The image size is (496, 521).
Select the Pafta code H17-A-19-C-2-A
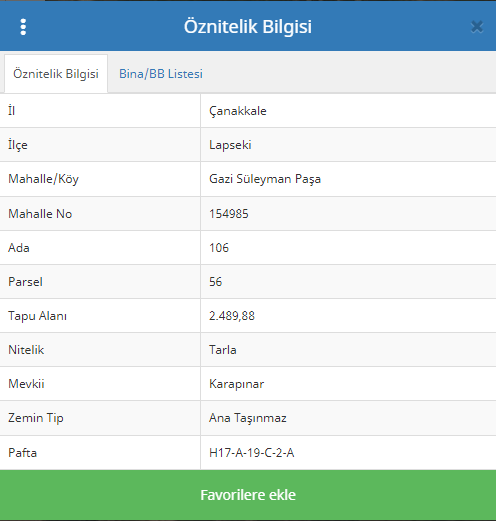click(x=251, y=453)
